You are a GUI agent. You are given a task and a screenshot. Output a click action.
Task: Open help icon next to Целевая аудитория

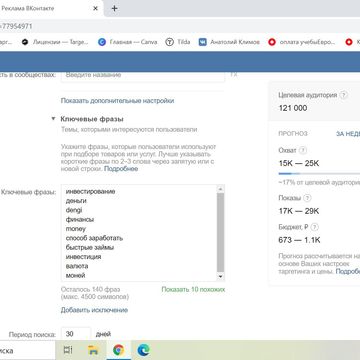[x=344, y=95]
